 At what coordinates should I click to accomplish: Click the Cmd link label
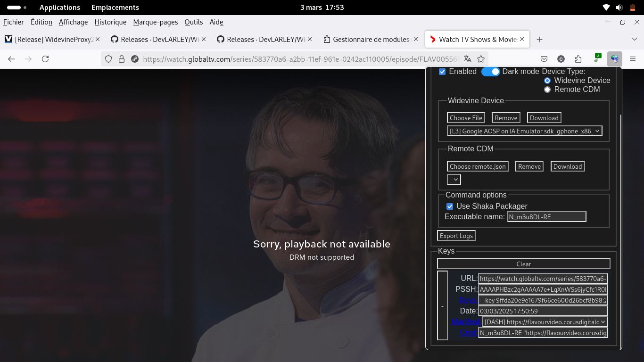click(x=469, y=333)
